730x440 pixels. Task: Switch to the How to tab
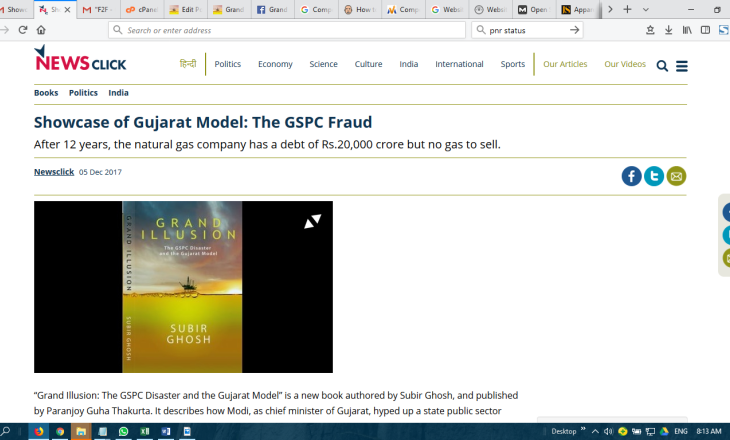coord(359,9)
